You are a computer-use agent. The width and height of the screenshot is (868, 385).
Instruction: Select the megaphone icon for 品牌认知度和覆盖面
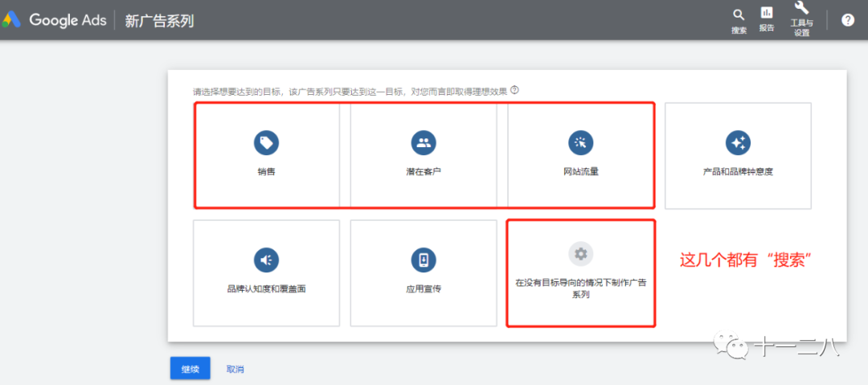266,260
